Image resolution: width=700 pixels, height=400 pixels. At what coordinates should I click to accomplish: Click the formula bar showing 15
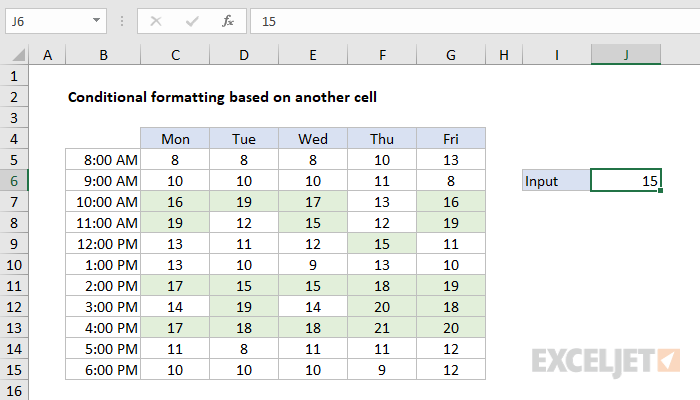point(470,20)
